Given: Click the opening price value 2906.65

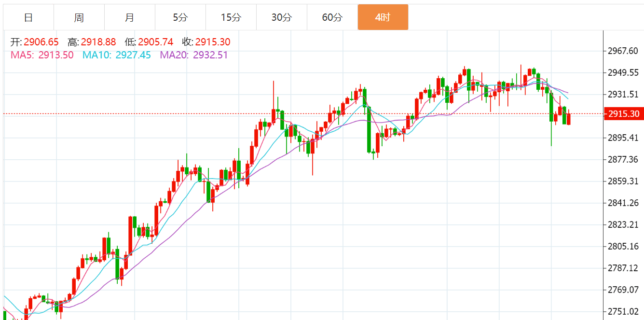Looking at the screenshot, I should [x=41, y=42].
